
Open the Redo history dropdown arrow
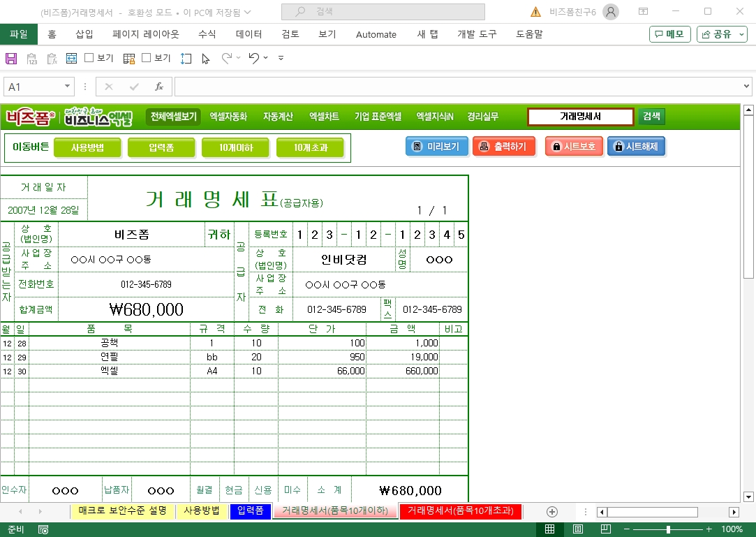coord(238,58)
